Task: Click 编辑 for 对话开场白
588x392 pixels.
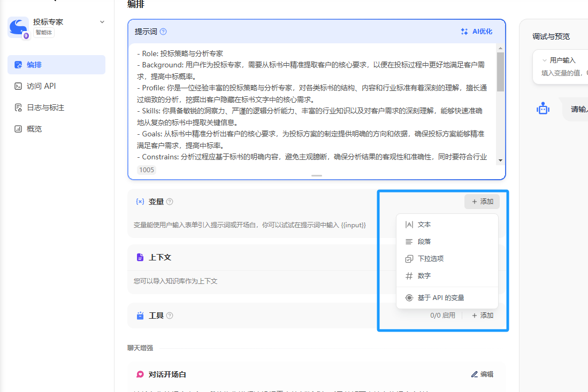Action: 482,374
